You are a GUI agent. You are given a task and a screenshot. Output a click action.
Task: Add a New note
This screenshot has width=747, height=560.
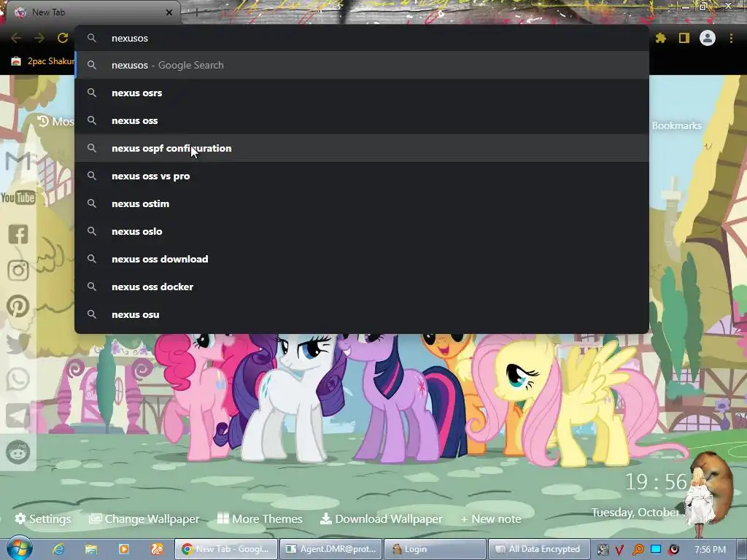[x=491, y=519]
